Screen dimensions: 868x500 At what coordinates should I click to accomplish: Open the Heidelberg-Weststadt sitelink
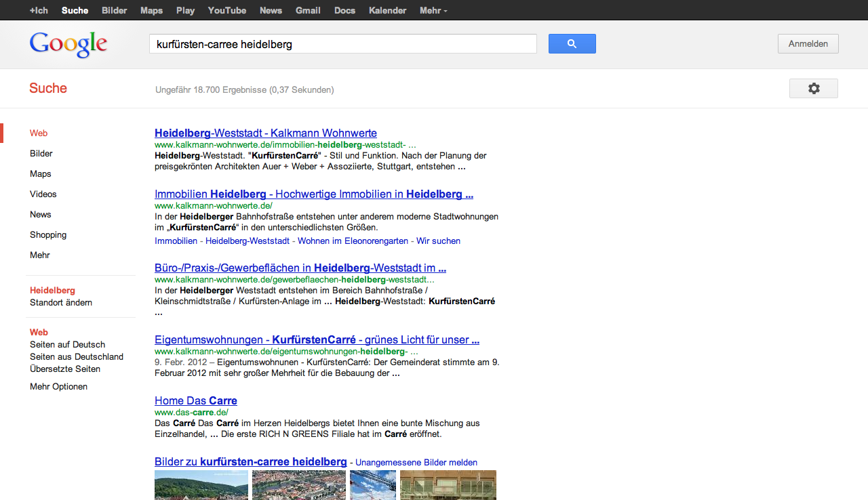coord(248,241)
